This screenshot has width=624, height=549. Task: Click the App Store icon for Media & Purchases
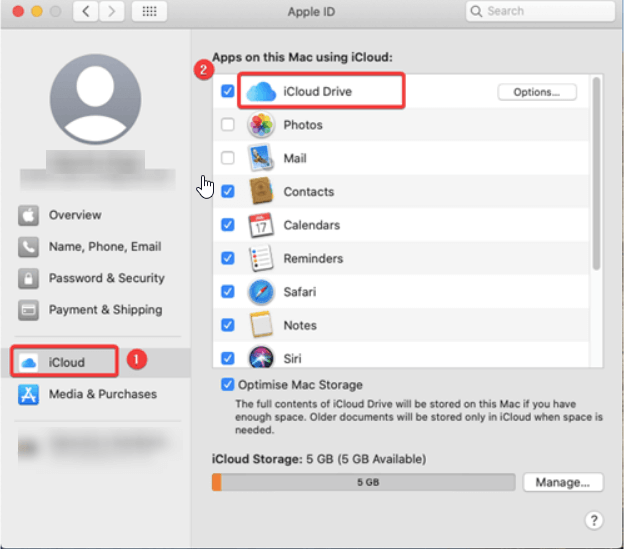coord(28,394)
